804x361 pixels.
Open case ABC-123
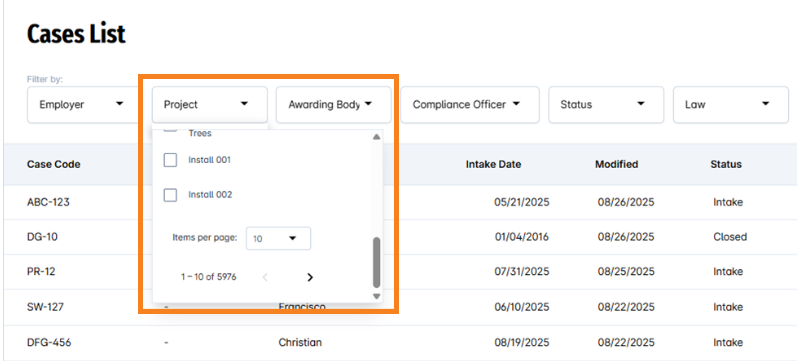point(48,202)
